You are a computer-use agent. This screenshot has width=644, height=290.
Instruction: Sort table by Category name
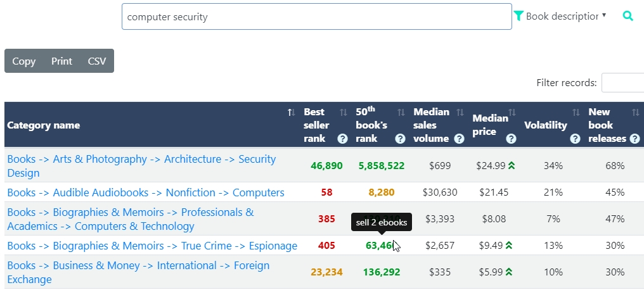(x=291, y=113)
